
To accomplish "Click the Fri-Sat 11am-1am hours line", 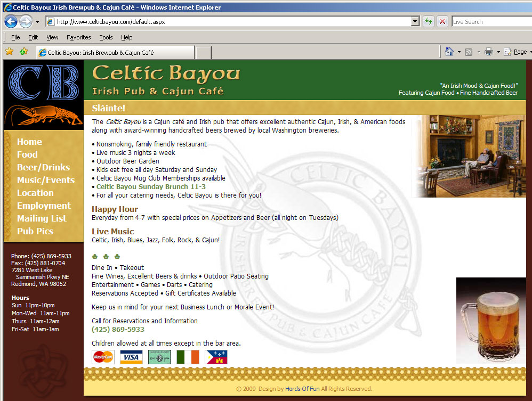I will click(35, 329).
